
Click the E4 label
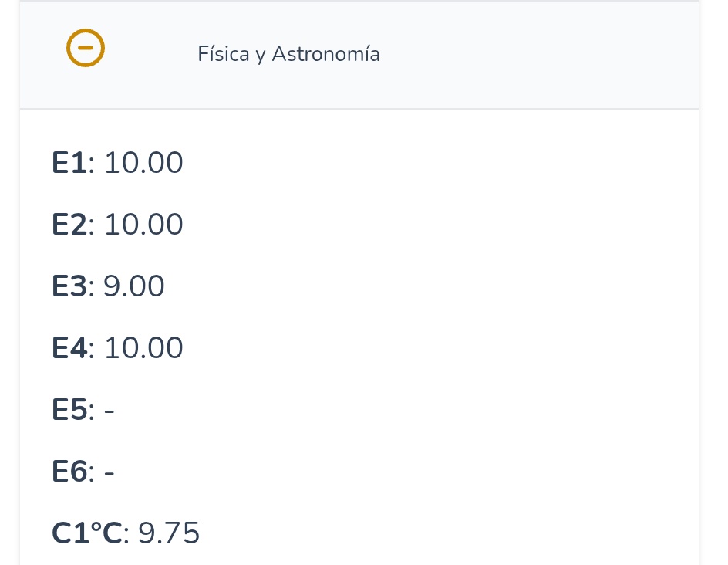(x=69, y=347)
